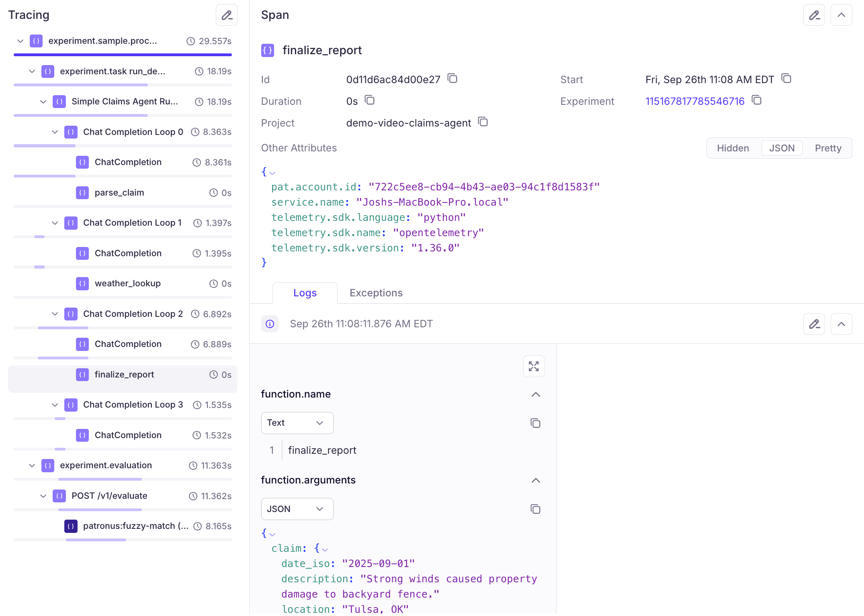The width and height of the screenshot is (864, 616).
Task: Open the Text format dropdown
Action: click(297, 423)
